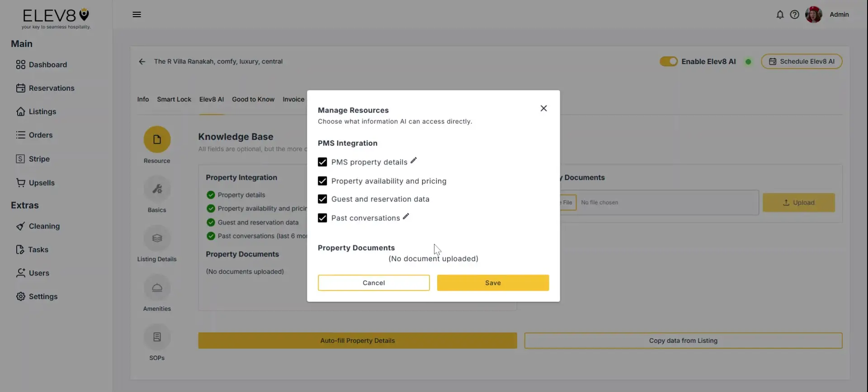Uncheck Past conversations checkbox
Screen dimensions: 868x392
point(322,218)
